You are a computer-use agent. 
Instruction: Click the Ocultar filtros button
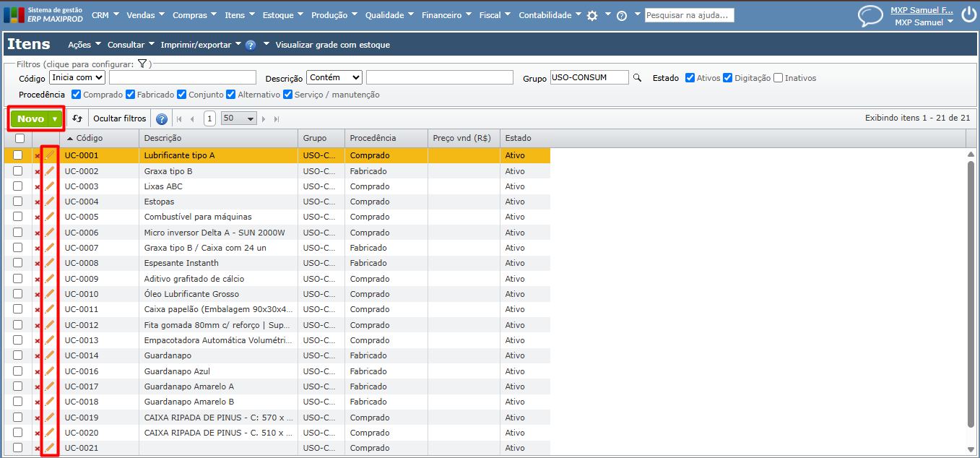(x=120, y=118)
